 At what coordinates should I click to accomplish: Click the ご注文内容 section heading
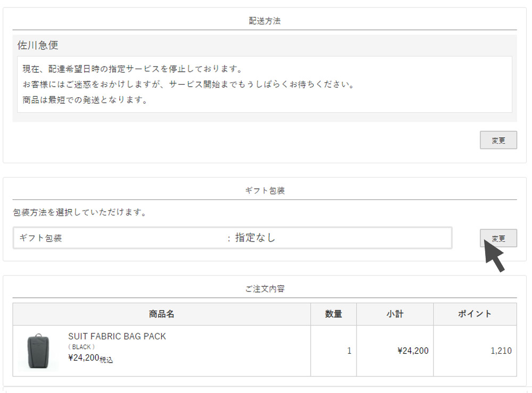tap(264, 289)
